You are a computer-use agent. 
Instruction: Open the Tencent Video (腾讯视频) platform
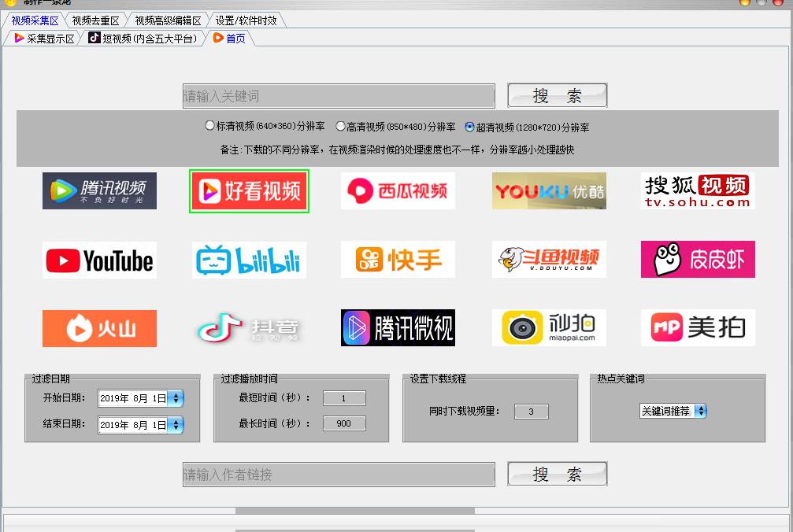tap(100, 191)
